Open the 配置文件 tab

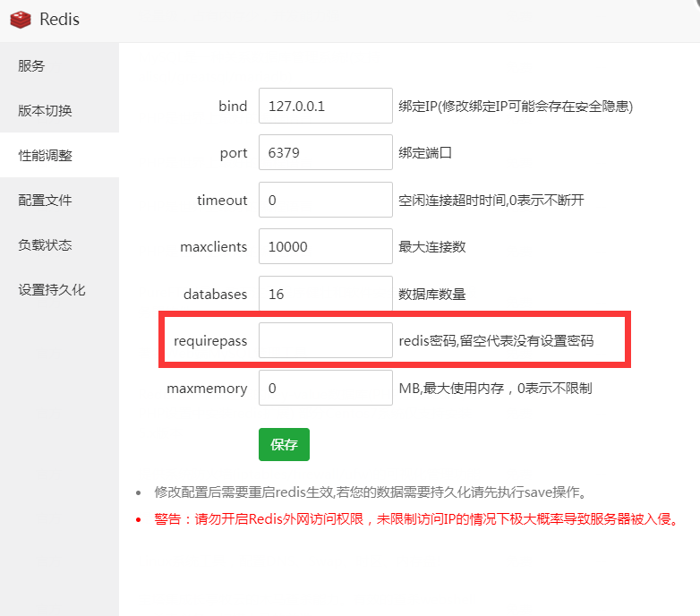click(45, 200)
